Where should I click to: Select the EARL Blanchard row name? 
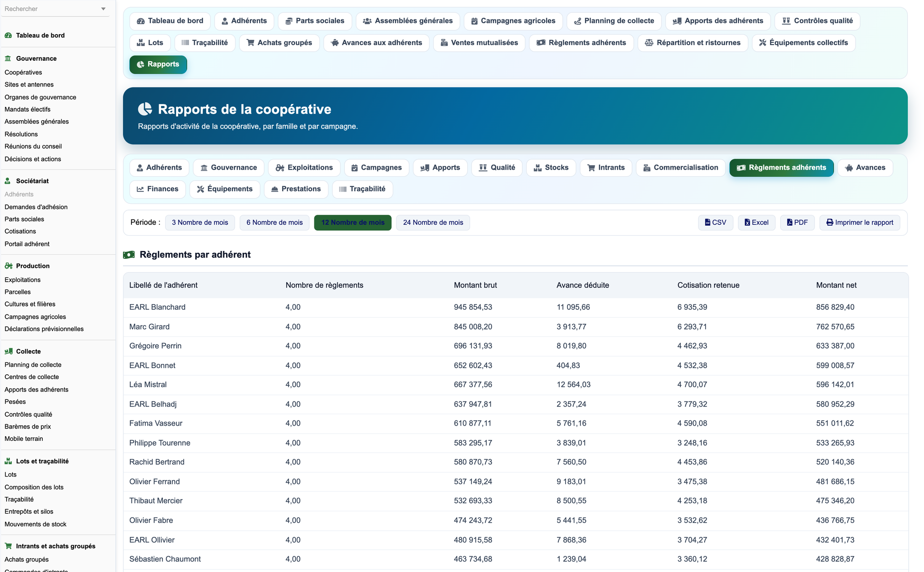[x=157, y=307]
